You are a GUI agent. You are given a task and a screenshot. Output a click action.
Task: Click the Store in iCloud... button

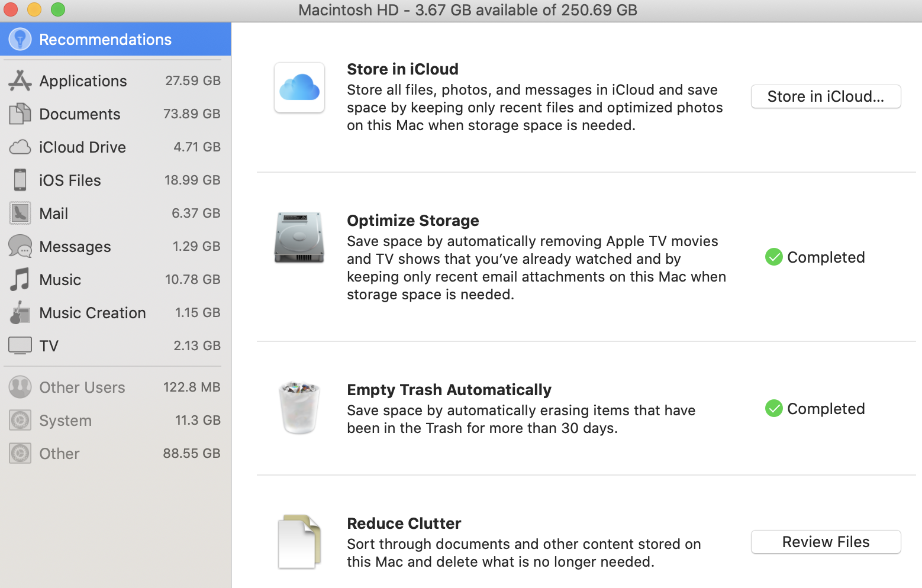click(x=826, y=96)
